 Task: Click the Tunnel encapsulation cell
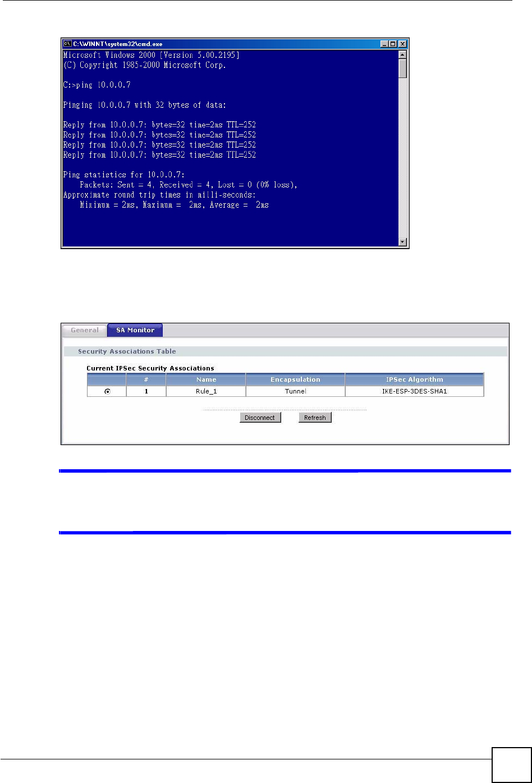[x=295, y=391]
